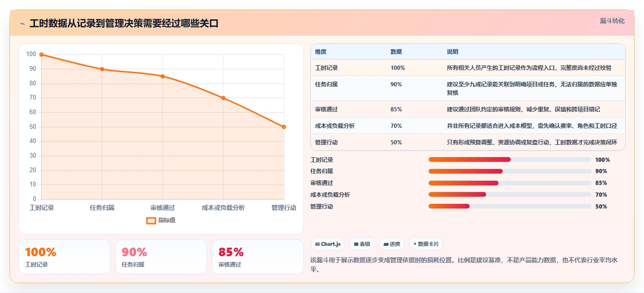Click the description starting 只有形成预算调整
The width and height of the screenshot is (644, 293).
pos(532,142)
